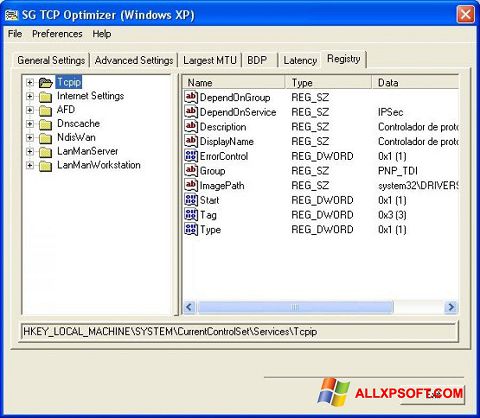Click the LanManWorkstation folder icon
Viewport: 480px width, 418px height.
coord(45,166)
